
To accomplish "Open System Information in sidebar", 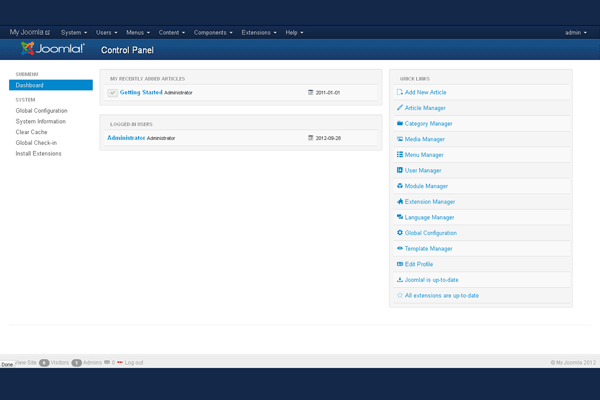I will click(x=41, y=121).
